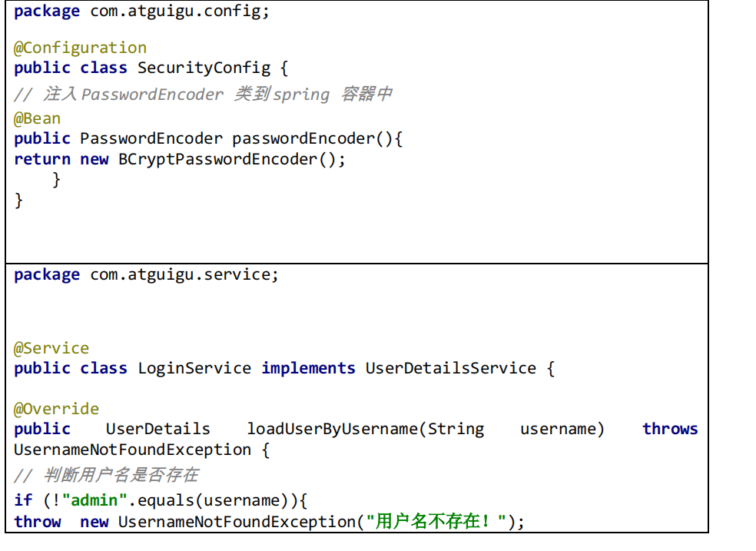The width and height of the screenshot is (756, 551).
Task: Click the @Override annotation
Action: [56, 408]
